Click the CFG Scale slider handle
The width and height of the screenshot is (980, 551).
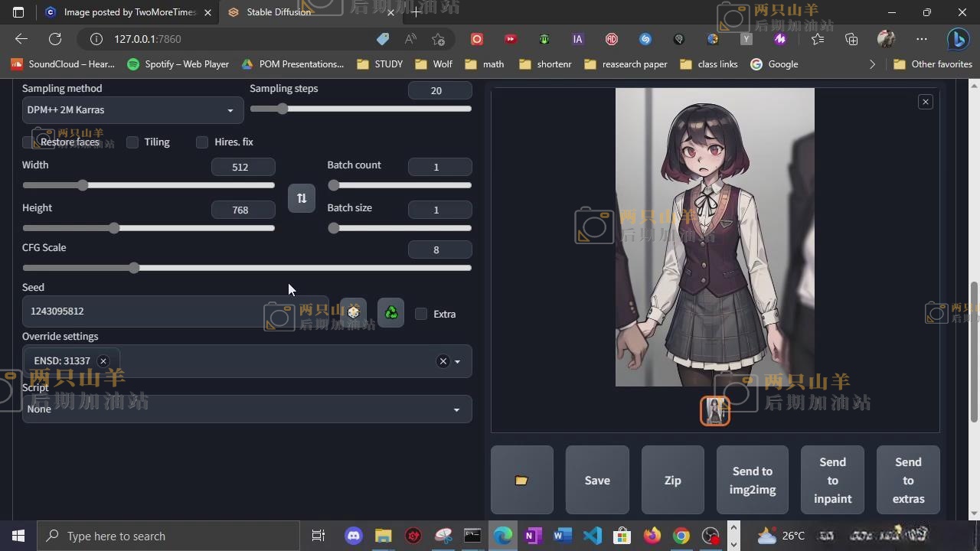135,268
